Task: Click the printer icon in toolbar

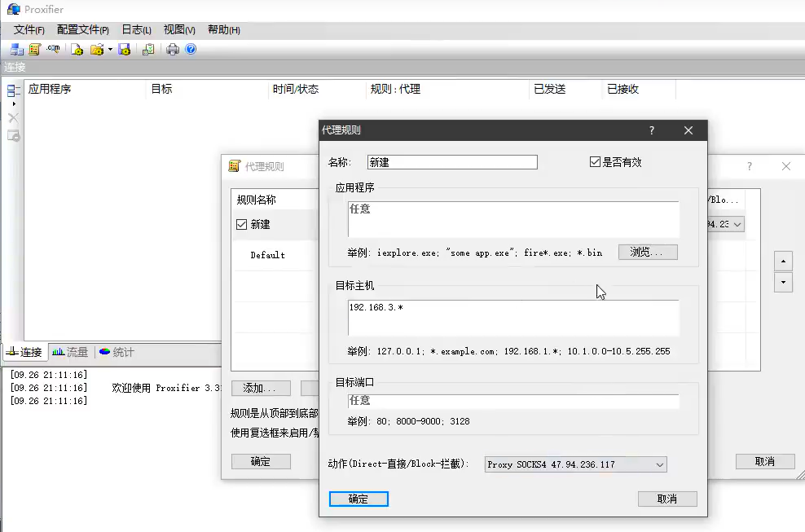Action: pyautogui.click(x=173, y=50)
